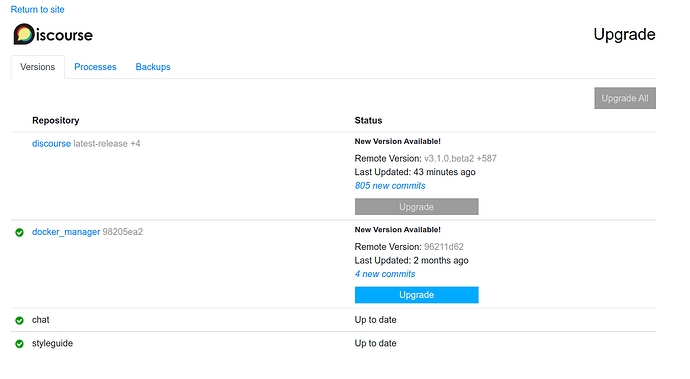Open the Versions tab
The width and height of the screenshot is (690, 379).
[37, 67]
